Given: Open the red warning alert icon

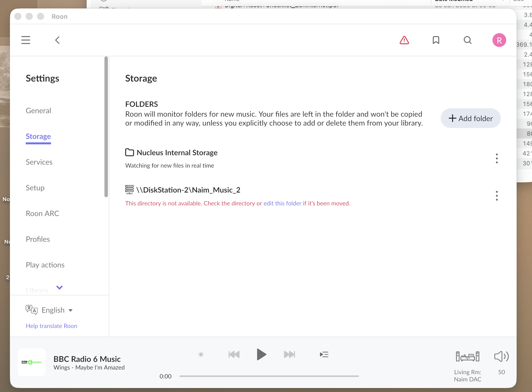Looking at the screenshot, I should (404, 40).
